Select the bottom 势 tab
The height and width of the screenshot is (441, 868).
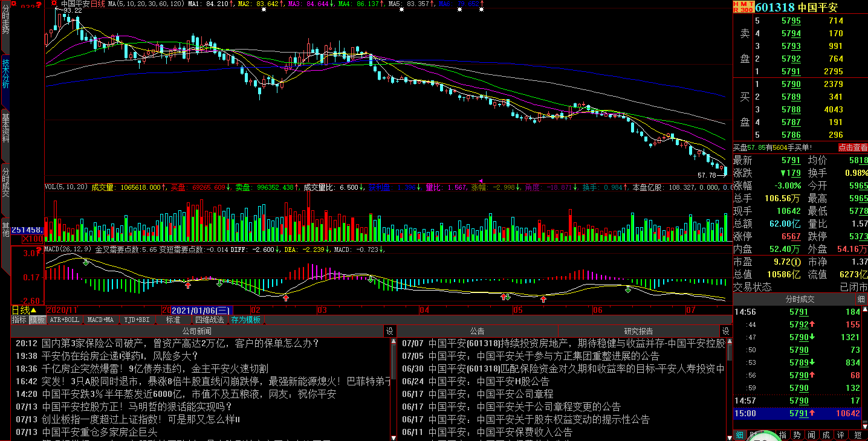point(797,435)
